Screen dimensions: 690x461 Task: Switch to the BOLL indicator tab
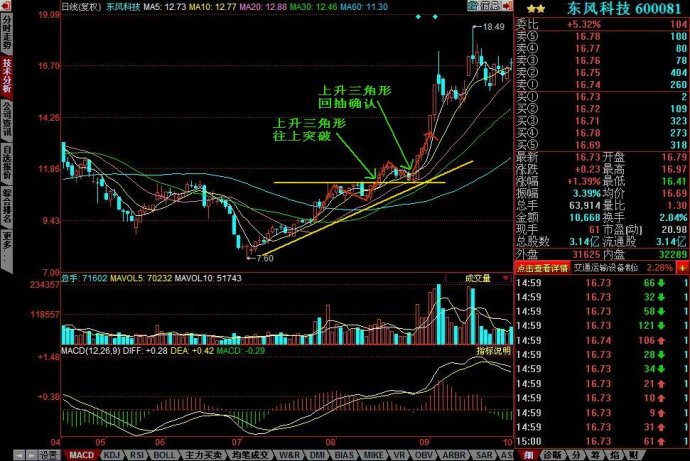point(164,455)
